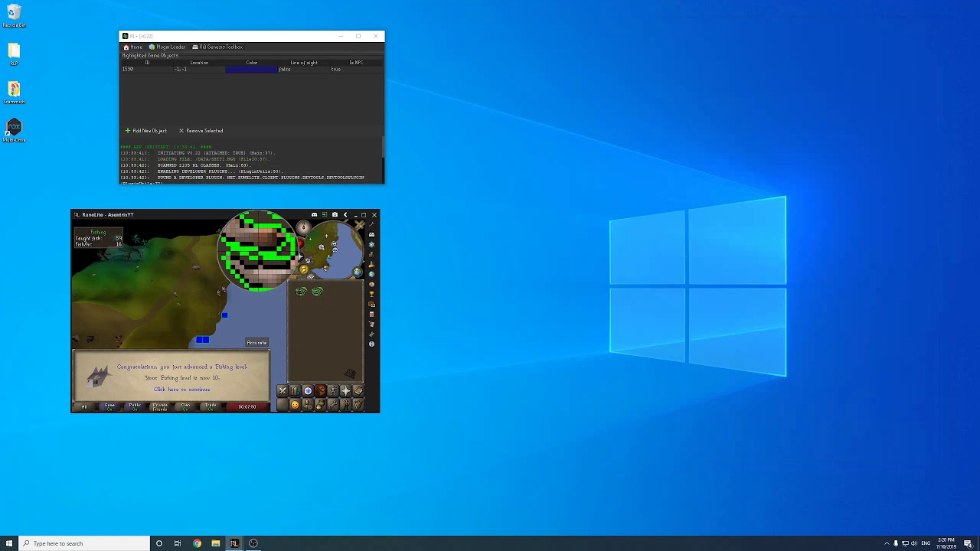
Task: Select the All chat tab
Action: click(84, 406)
